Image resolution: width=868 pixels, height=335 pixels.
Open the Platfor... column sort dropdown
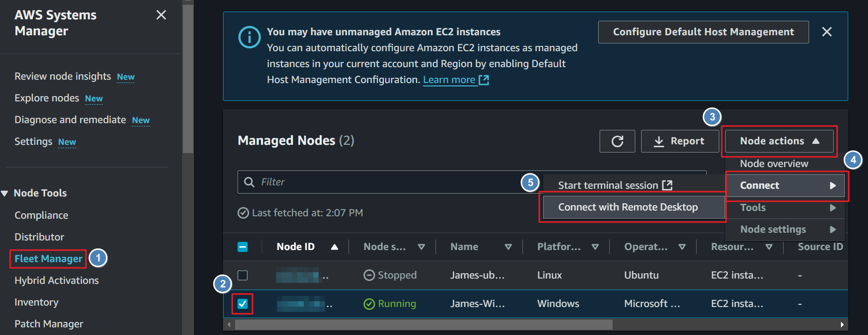point(595,247)
